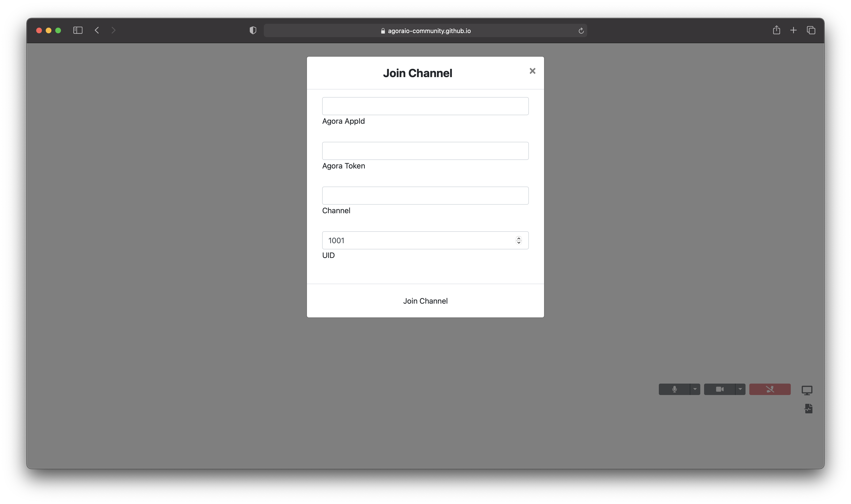Toggle the microphone mute button
Image resolution: width=851 pixels, height=504 pixels.
tap(674, 389)
